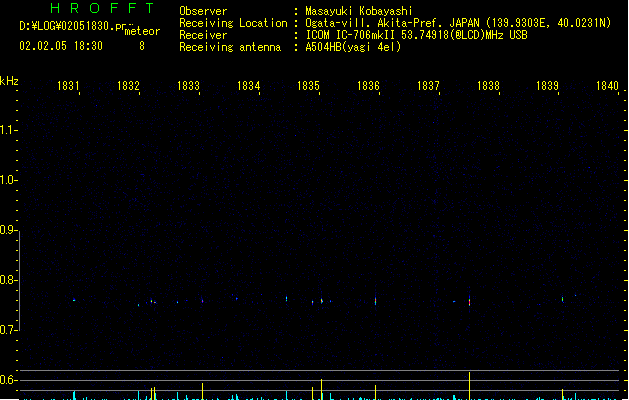Click the 1.1 kHz frequency label
The height and width of the screenshot is (400, 629).
[x=8, y=130]
